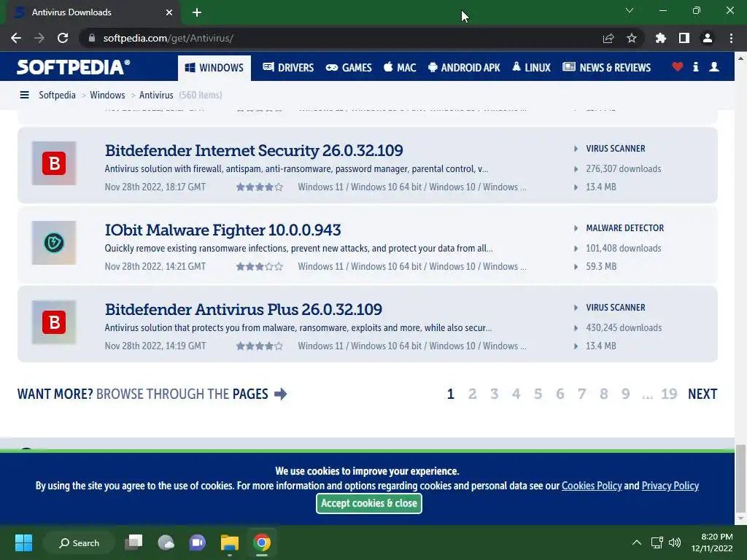The image size is (747, 560).
Task: Bookmark this page with the star icon
Action: point(631,38)
